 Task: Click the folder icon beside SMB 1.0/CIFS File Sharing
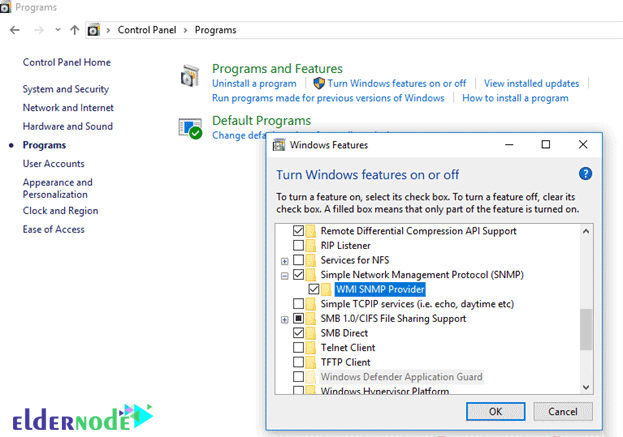point(311,319)
